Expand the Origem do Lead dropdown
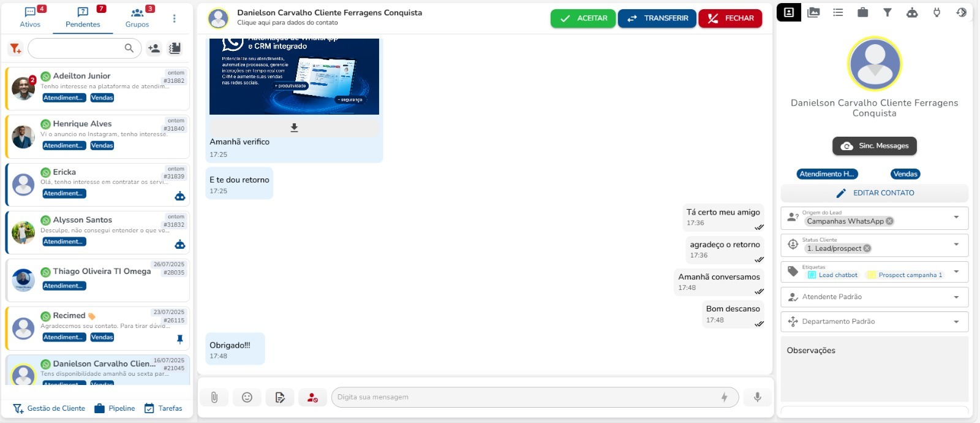This screenshot has height=423, width=980. [x=956, y=218]
